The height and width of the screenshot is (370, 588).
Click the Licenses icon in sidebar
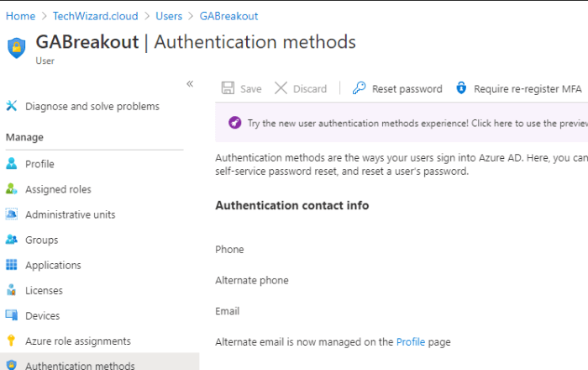pos(12,290)
